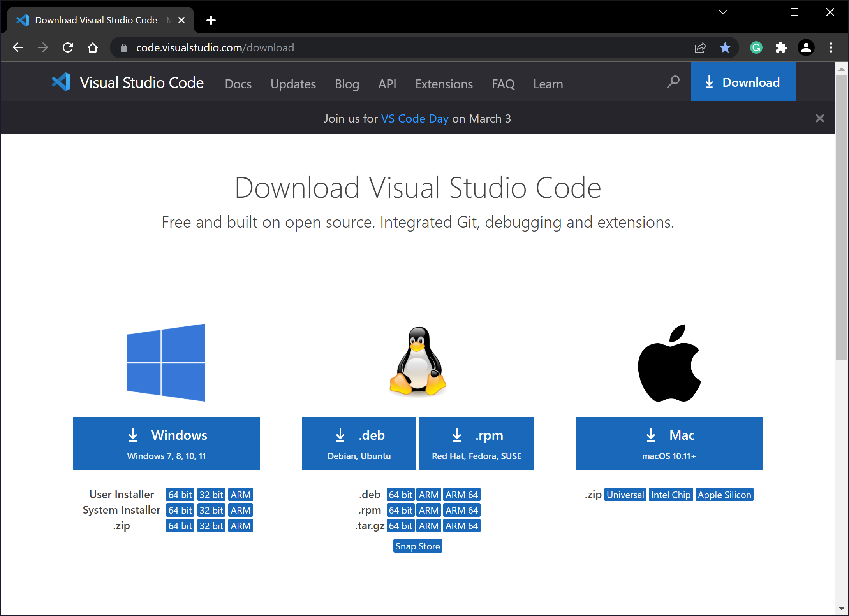Get Linux .deb ARM 64
This screenshot has width=849, height=616.
462,495
